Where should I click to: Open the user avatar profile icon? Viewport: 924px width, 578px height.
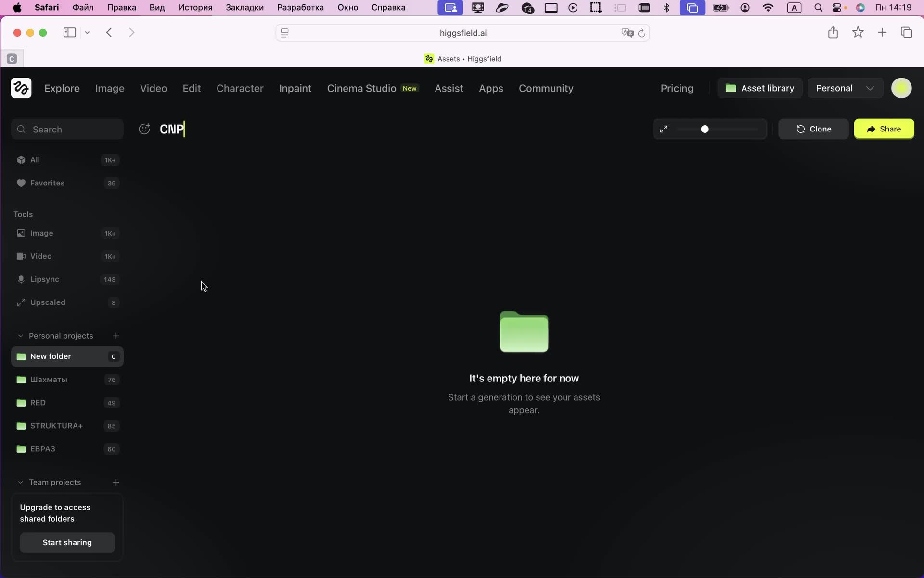[901, 88]
